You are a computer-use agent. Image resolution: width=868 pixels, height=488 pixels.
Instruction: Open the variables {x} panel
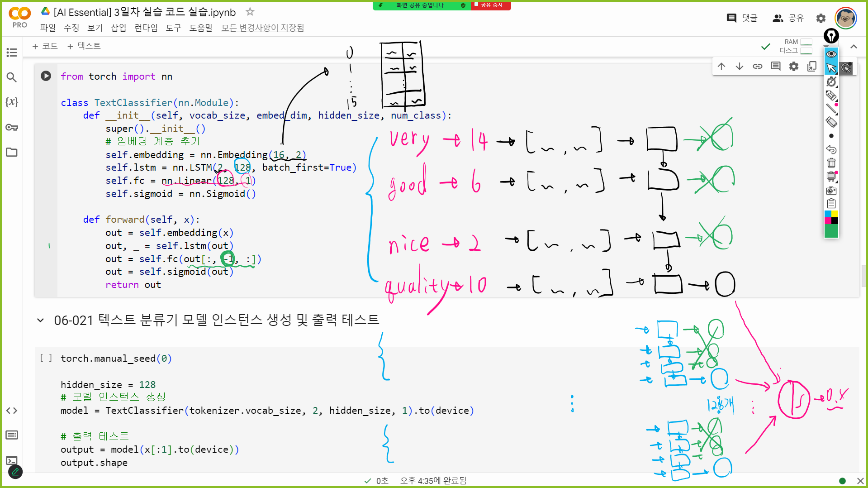pyautogui.click(x=12, y=102)
